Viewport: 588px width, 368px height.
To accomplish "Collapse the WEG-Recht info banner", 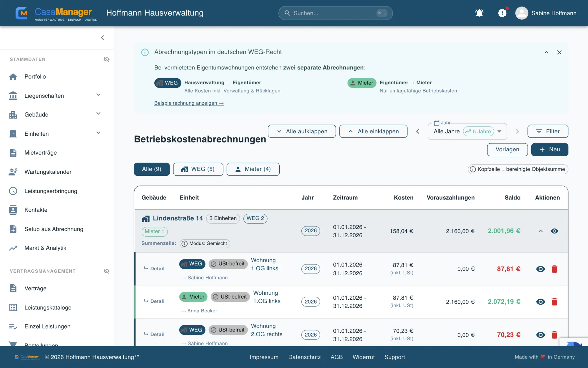I will (546, 52).
